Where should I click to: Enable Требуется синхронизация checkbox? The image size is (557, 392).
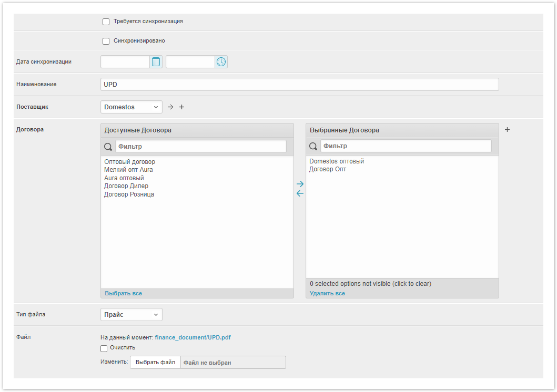106,22
